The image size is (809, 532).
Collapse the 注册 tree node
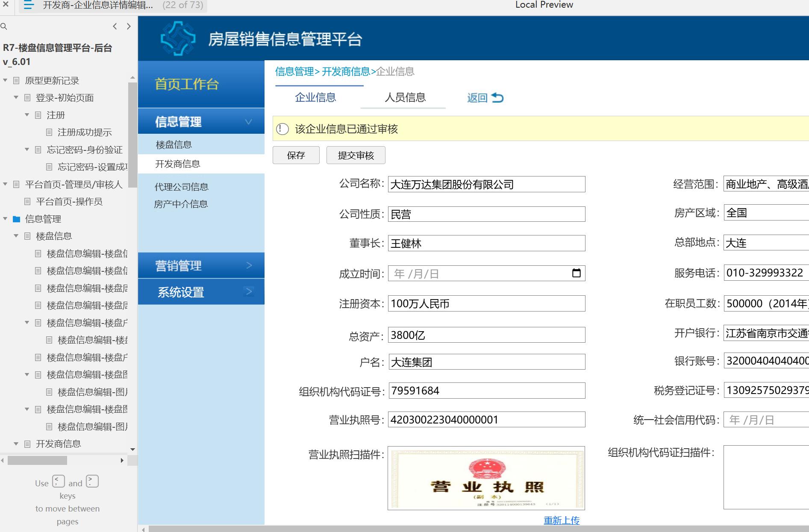point(27,115)
